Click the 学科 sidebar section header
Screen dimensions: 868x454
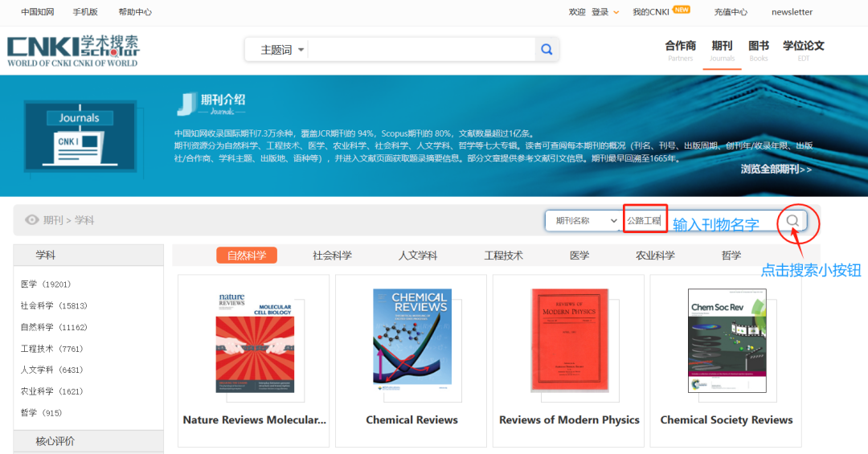88,256
